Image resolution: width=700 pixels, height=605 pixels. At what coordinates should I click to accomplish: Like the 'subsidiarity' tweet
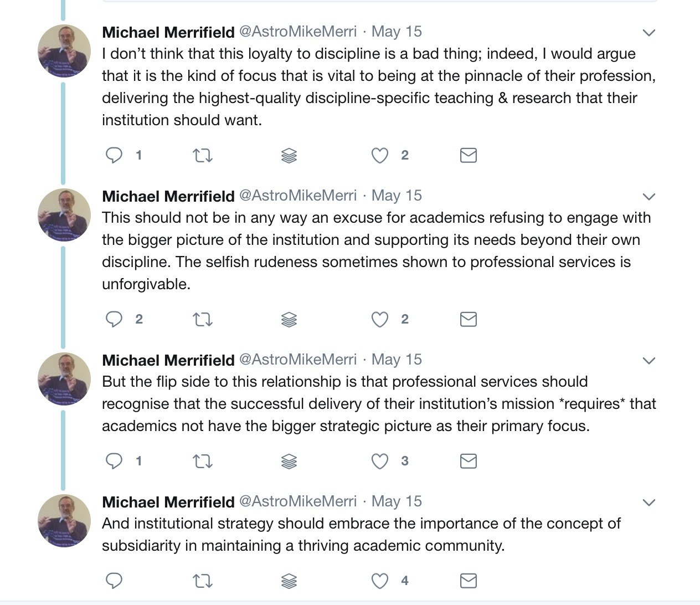pos(380,581)
